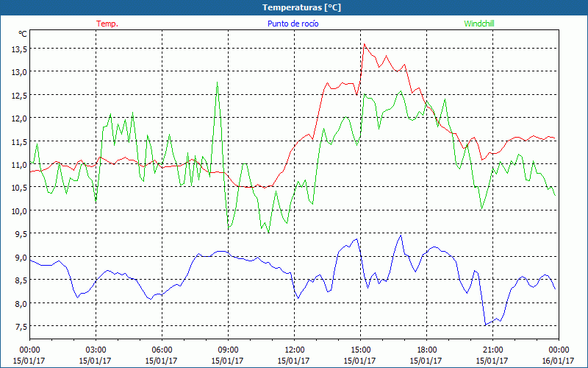Screen dimensions: 588x368
Task: Click the '15/01/17' date under 15:00
Action: pyautogui.click(x=359, y=361)
